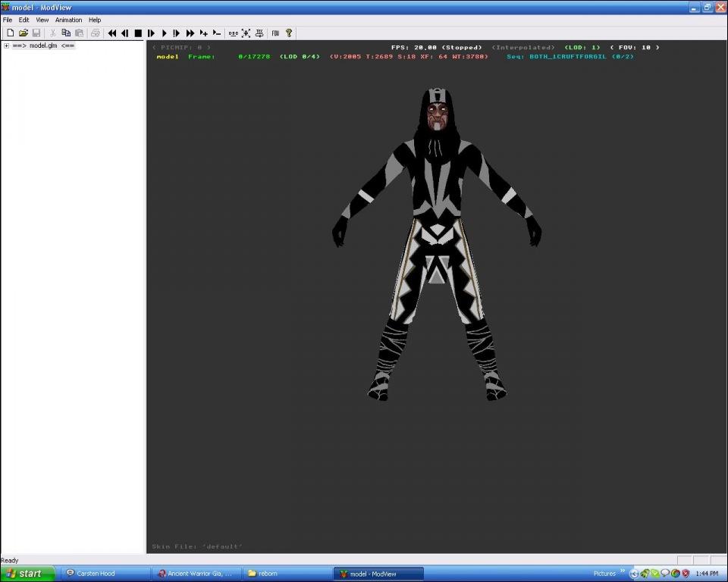Click the FOV toolbar icon
The height and width of the screenshot is (582, 728).
pyautogui.click(x=275, y=33)
